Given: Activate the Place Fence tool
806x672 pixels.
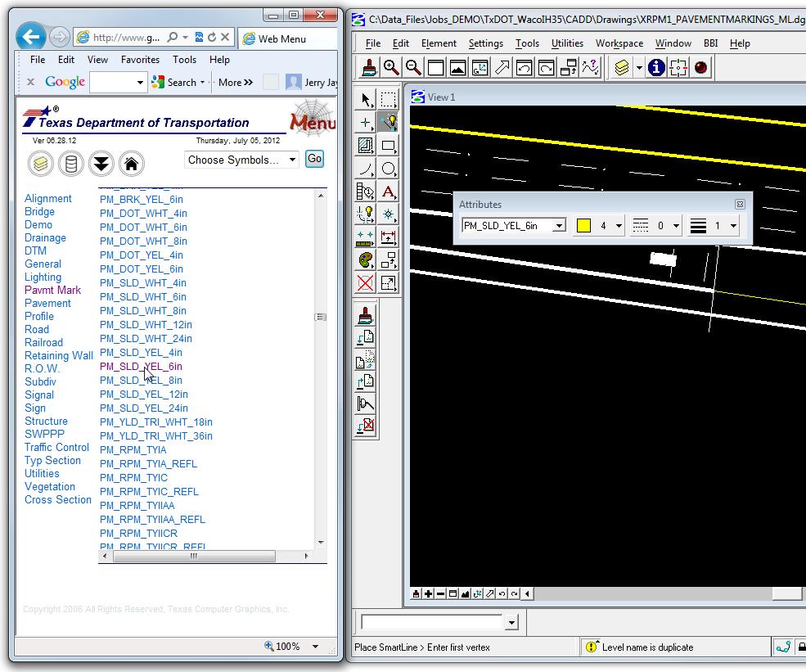Looking at the screenshot, I should click(388, 99).
